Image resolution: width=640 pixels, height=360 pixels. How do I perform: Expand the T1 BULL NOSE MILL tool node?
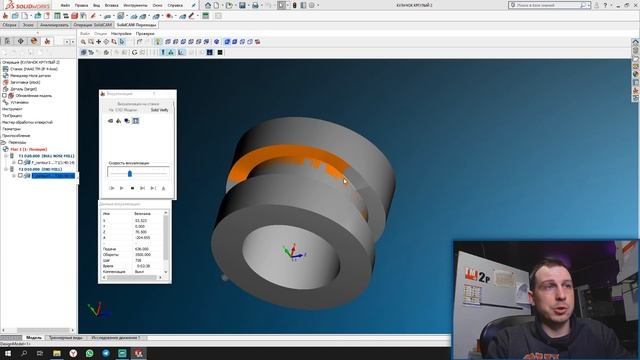coord(6,156)
